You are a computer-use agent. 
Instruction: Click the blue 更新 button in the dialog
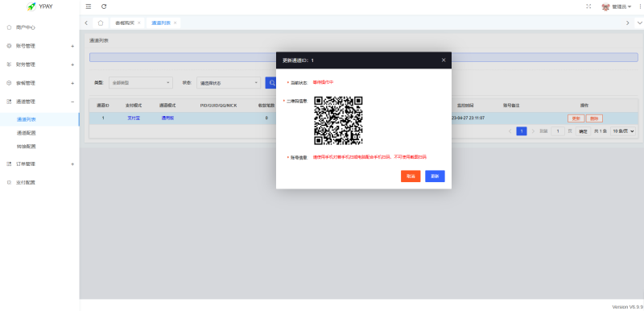(x=435, y=176)
